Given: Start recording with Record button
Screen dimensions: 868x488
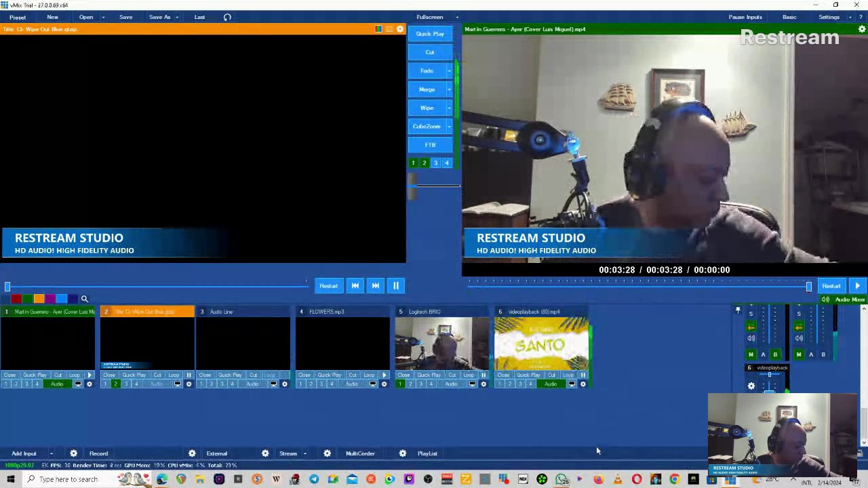Looking at the screenshot, I should 98,453.
